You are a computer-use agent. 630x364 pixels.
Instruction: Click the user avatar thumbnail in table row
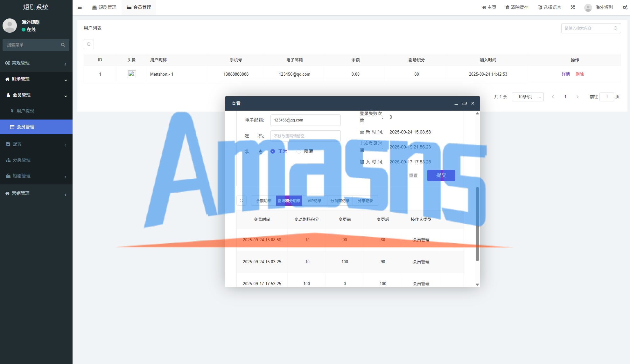[x=132, y=74]
